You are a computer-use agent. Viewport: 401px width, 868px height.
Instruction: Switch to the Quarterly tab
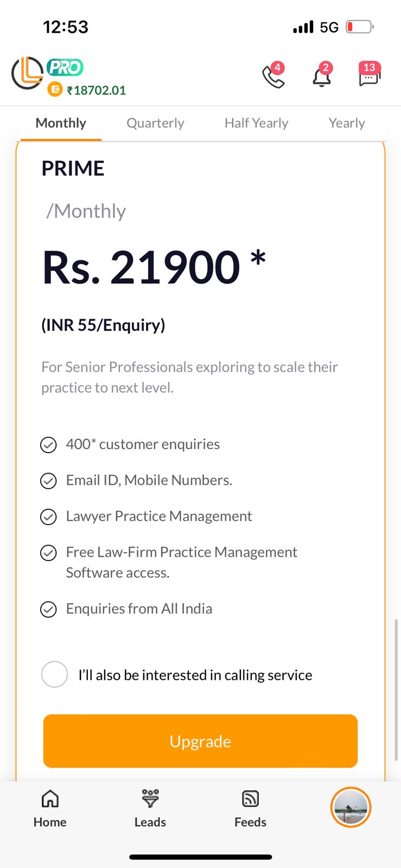[155, 123]
